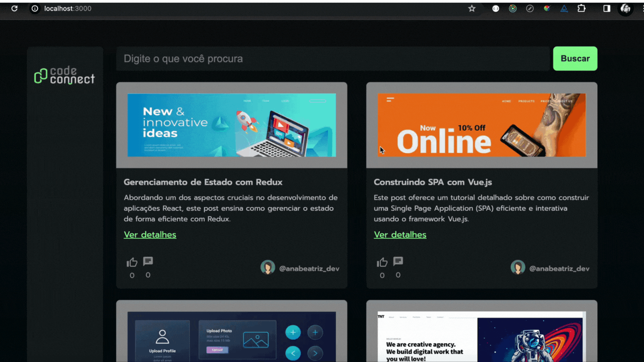Open the 'New & innovative ideas' cover image

tap(232, 125)
